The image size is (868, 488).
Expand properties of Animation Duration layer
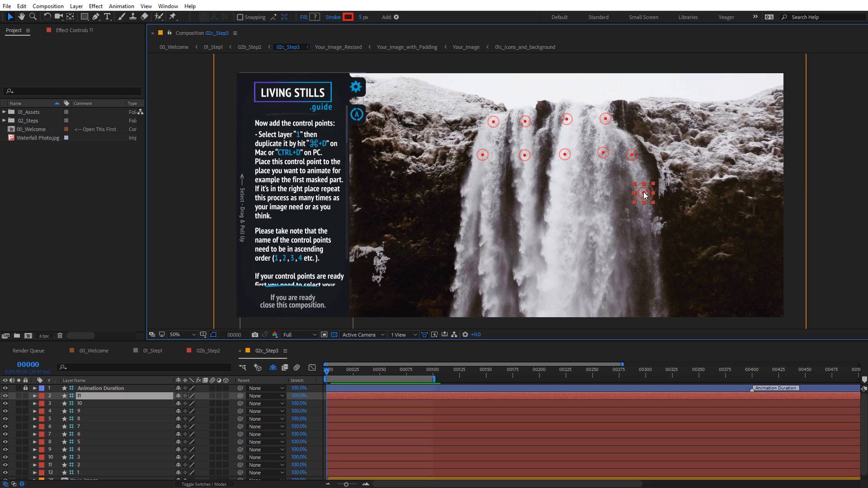click(x=35, y=388)
